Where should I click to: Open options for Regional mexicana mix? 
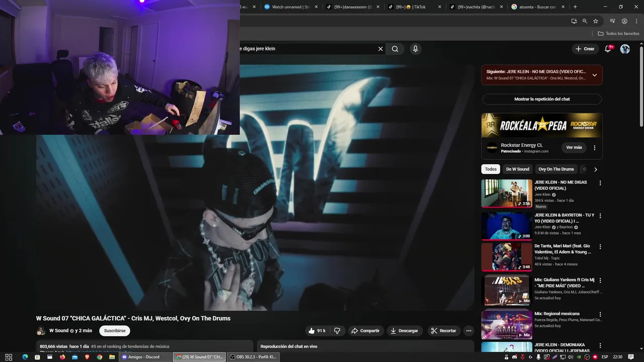click(x=600, y=314)
